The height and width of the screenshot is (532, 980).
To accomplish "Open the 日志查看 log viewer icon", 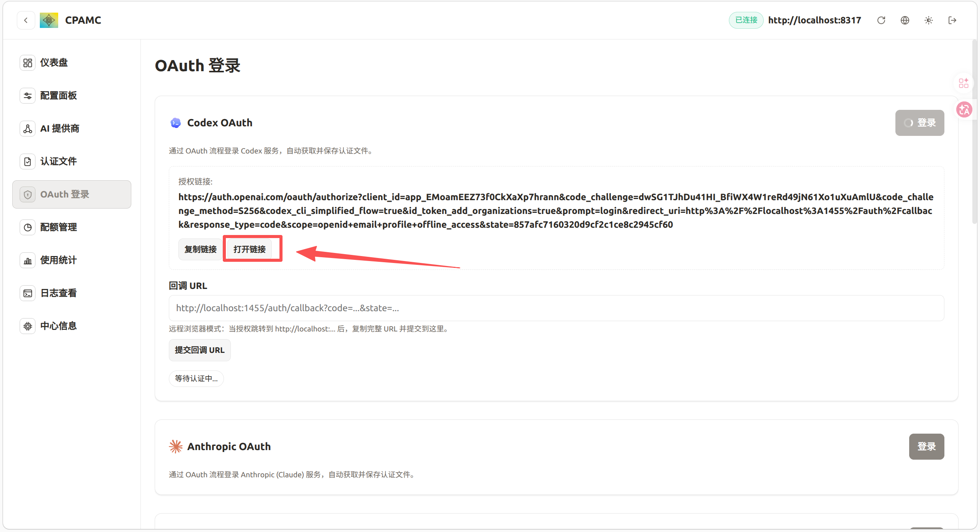I will pyautogui.click(x=27, y=293).
